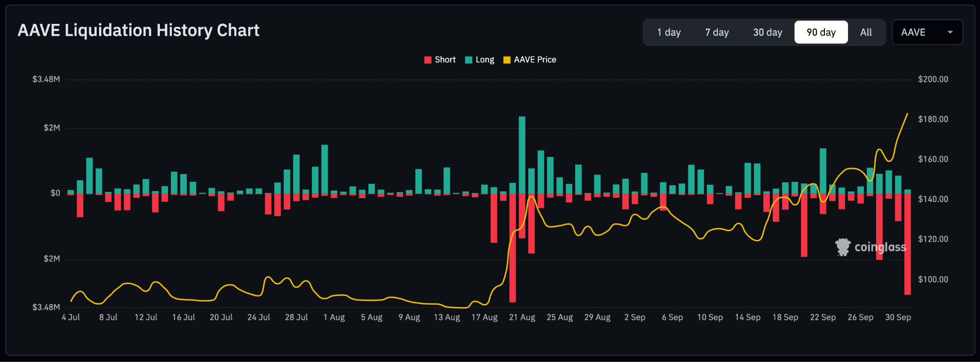Toggle the Long series in legend
Image resolution: width=980 pixels, height=362 pixels.
coord(479,60)
